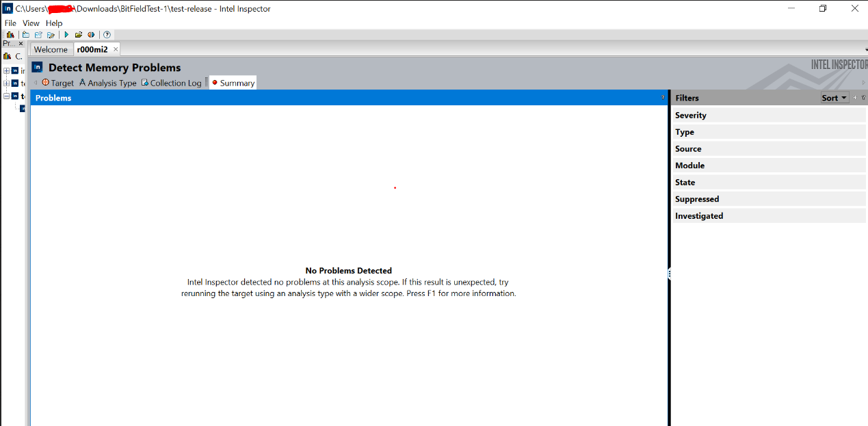The image size is (868, 426).
Task: Open the File menu
Action: (x=10, y=23)
